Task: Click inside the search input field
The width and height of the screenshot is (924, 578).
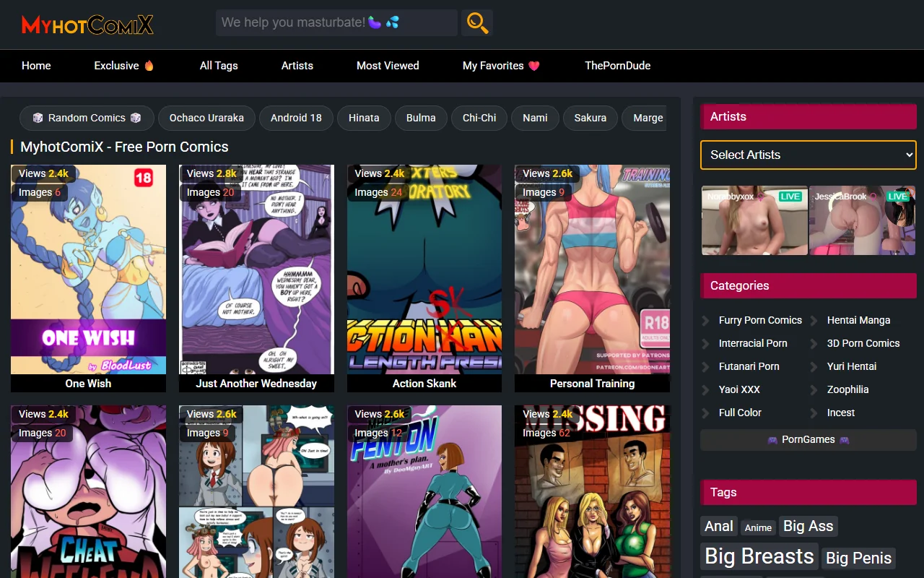Action: [x=336, y=22]
